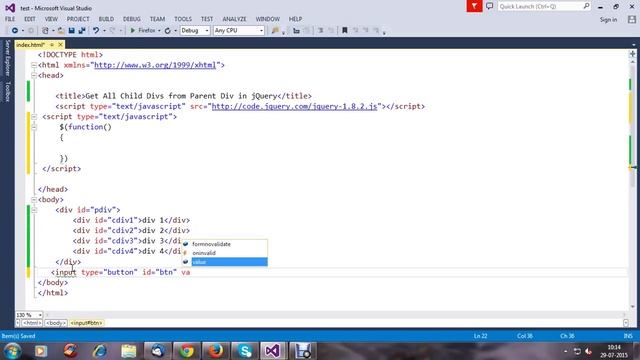
Task: Collapse the $(function() block
Action: tap(34, 127)
